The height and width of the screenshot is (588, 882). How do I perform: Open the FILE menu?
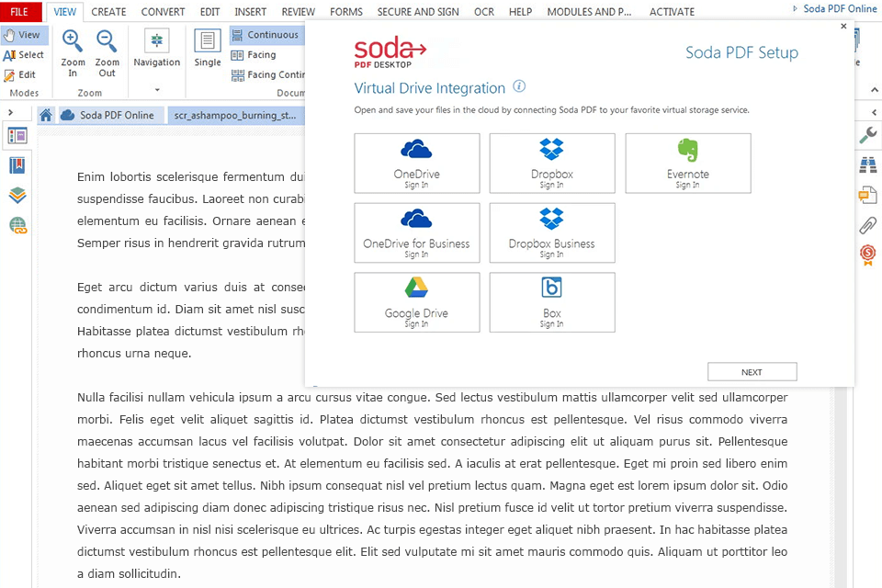20,12
